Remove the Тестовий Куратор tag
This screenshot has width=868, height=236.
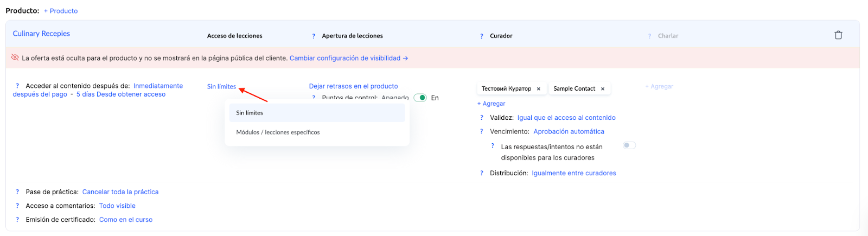(538, 89)
